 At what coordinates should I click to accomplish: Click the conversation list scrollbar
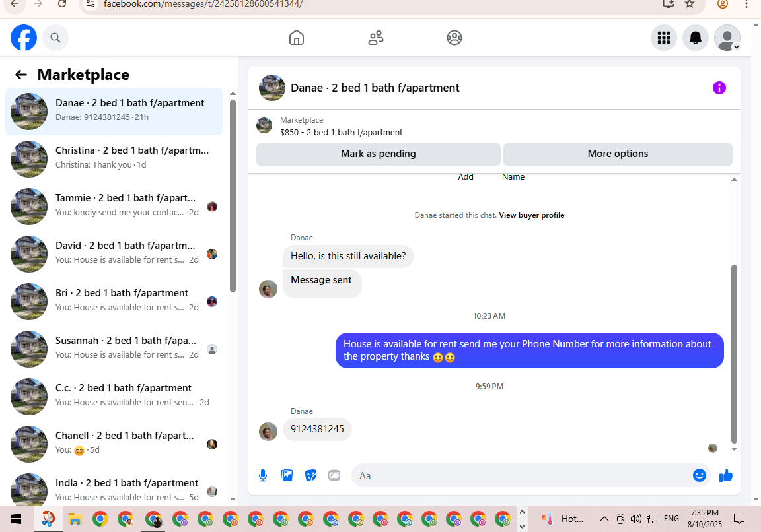233,196
